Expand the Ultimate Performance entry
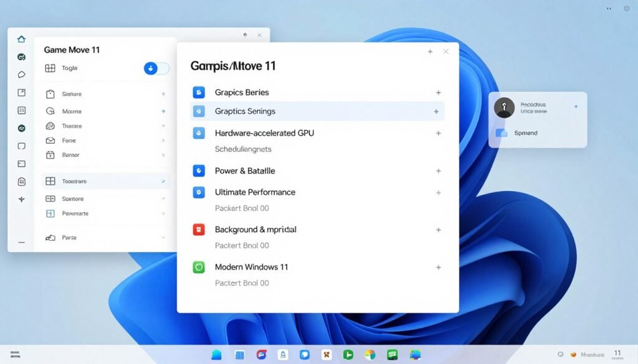638x364 pixels. 438,192
